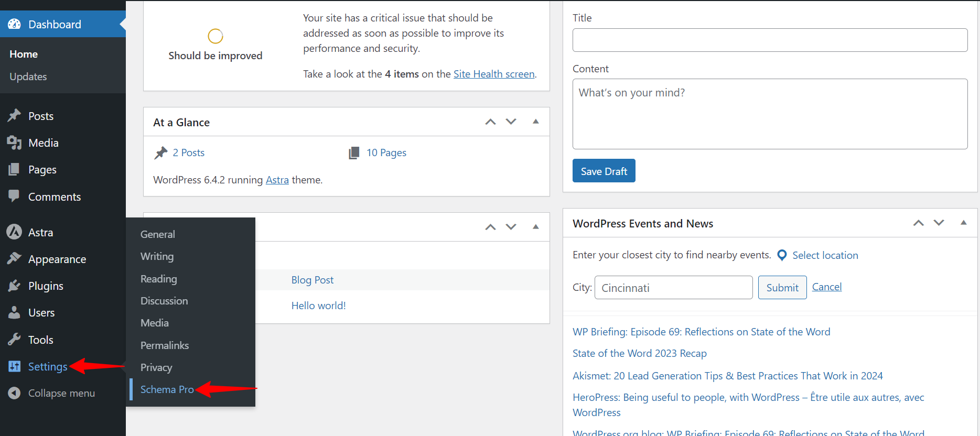The height and width of the screenshot is (436, 980).
Task: Open Schema Pro from Settings submenu
Action: click(167, 389)
